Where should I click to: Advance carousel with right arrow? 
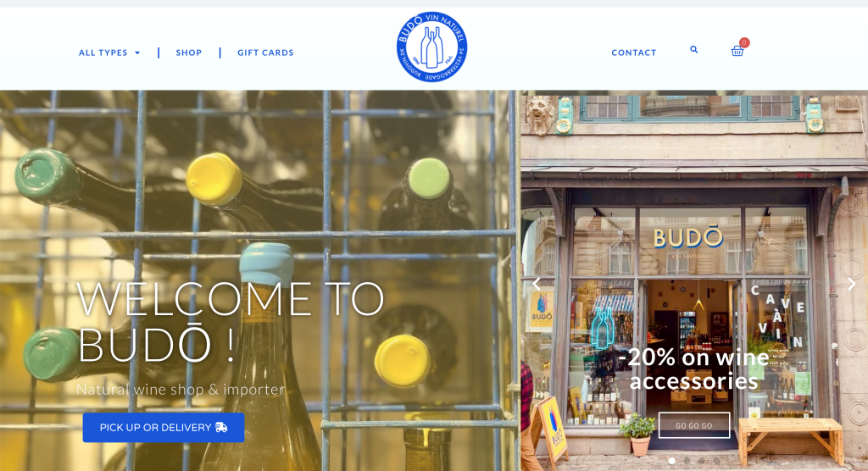pyautogui.click(x=851, y=284)
